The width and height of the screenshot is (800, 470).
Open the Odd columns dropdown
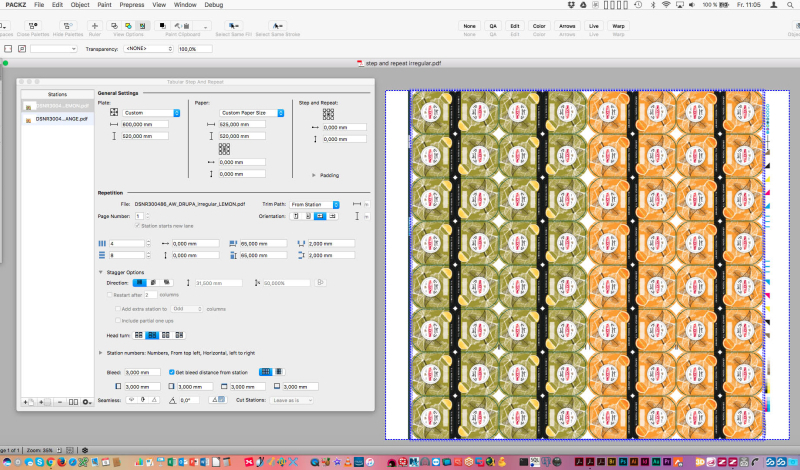[187, 309]
